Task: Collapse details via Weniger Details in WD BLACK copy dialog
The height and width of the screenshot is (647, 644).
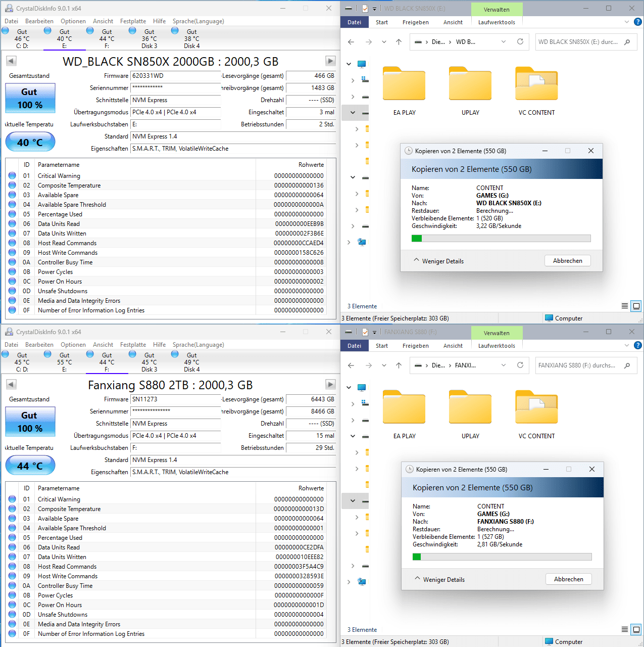Action: pyautogui.click(x=438, y=261)
